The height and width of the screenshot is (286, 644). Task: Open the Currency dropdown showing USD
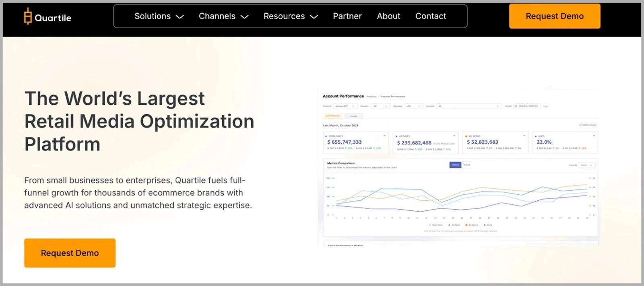414,106
